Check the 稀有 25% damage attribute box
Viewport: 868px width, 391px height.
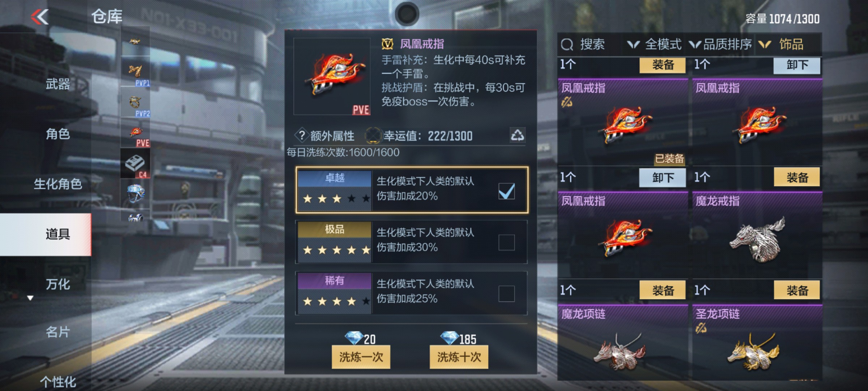coord(506,294)
